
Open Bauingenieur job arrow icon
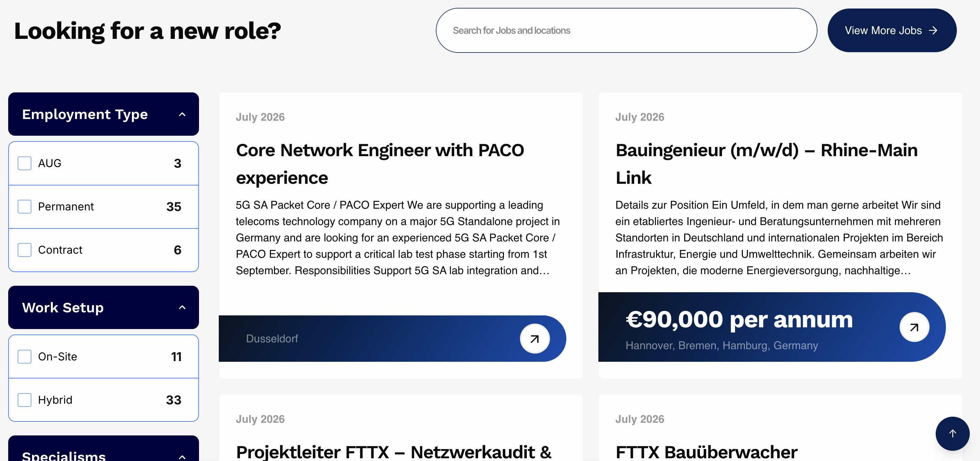tap(914, 327)
